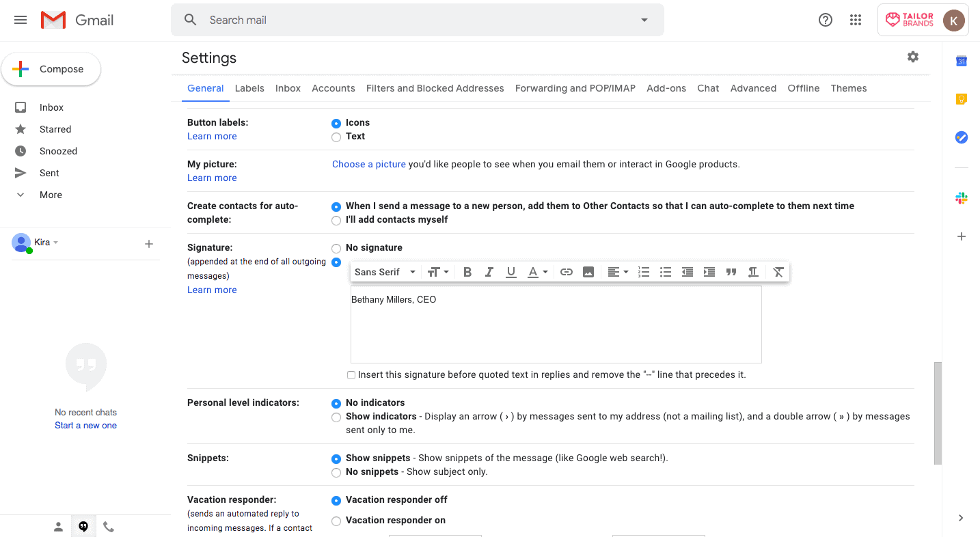Viewport: 980px width, 537px height.
Task: Hide the side panel with the chevron
Action: [x=962, y=518]
